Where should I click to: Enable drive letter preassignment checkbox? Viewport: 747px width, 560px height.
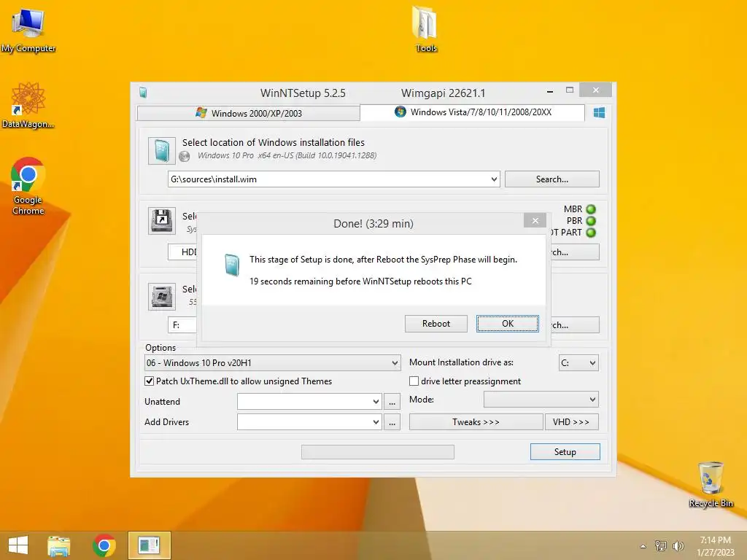[x=414, y=381]
